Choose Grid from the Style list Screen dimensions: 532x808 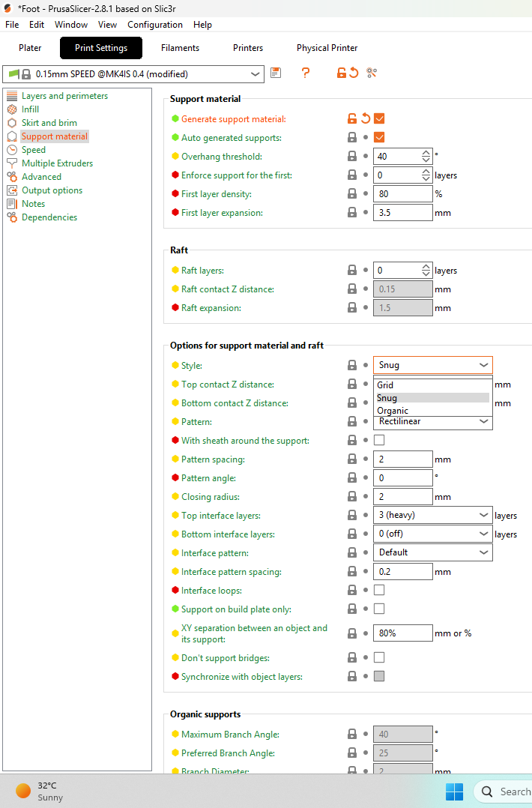(x=432, y=385)
